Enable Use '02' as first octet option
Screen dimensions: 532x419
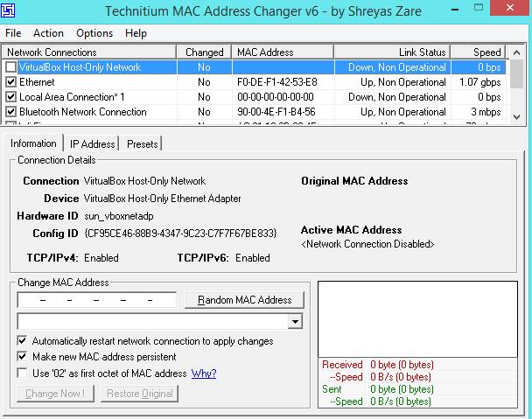point(22,374)
